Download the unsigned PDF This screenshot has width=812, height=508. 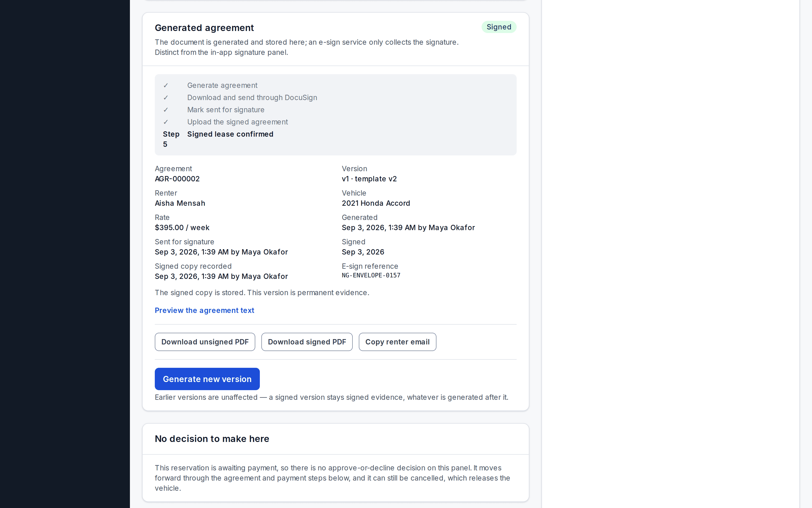pos(205,342)
